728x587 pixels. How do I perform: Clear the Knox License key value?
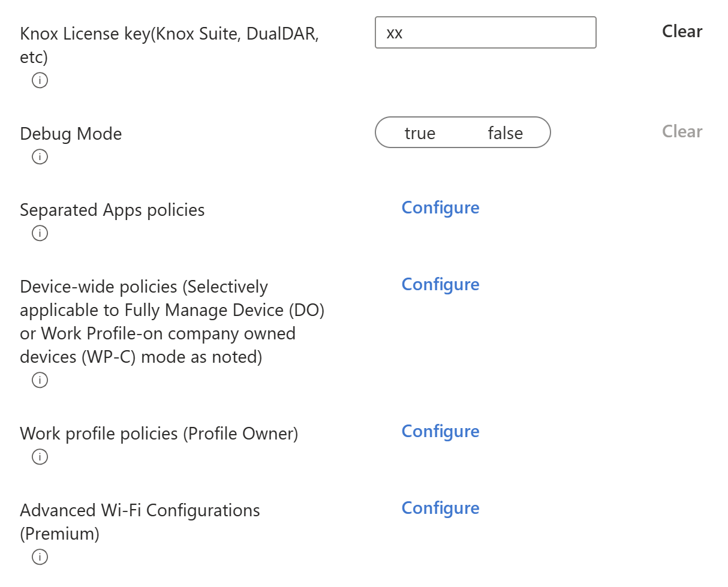tap(682, 31)
